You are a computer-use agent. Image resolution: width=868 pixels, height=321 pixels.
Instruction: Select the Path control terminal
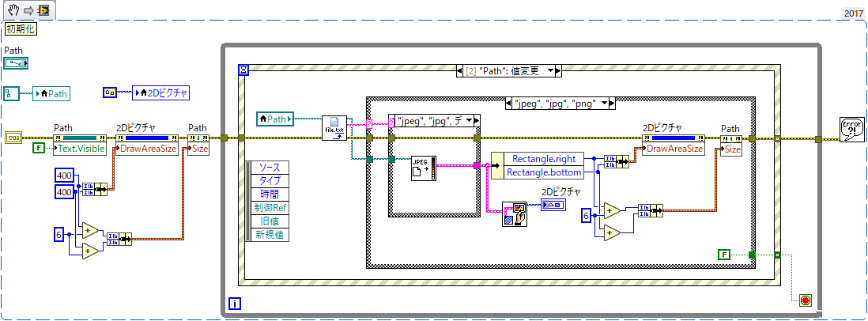tap(17, 63)
